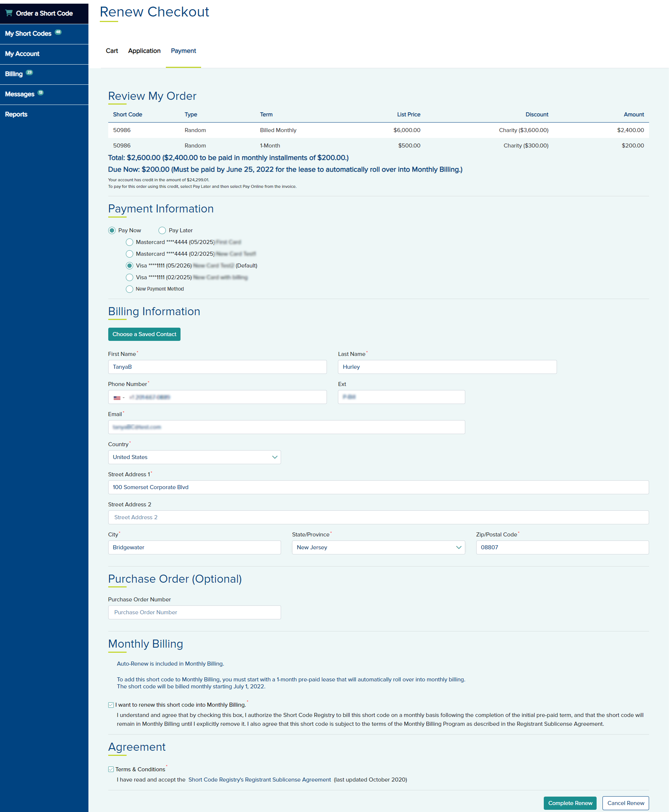The image size is (670, 812).
Task: Click Choose a Saved Contact button
Action: (144, 334)
